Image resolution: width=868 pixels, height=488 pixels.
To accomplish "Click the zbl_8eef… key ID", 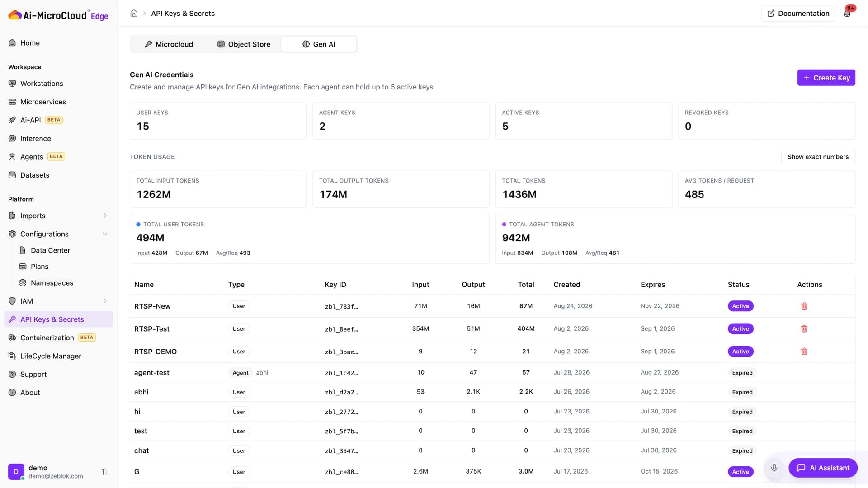I will point(341,329).
